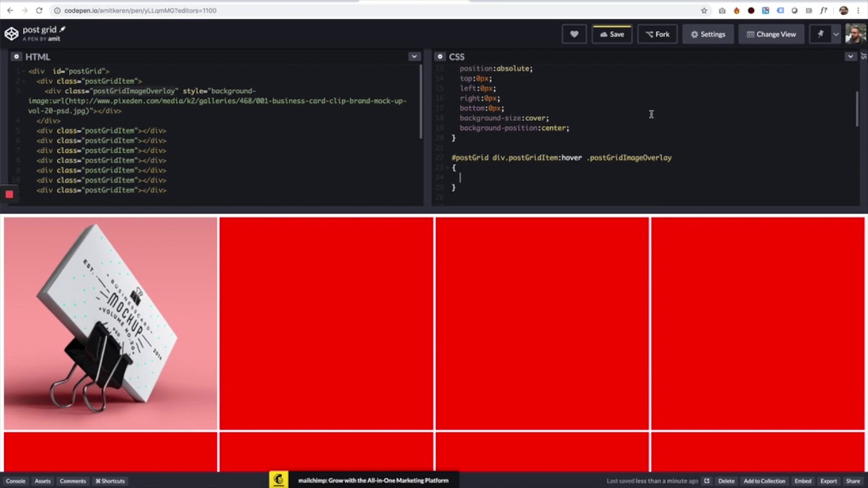Click the browser address bar URL
868x488 pixels.
tap(140, 11)
